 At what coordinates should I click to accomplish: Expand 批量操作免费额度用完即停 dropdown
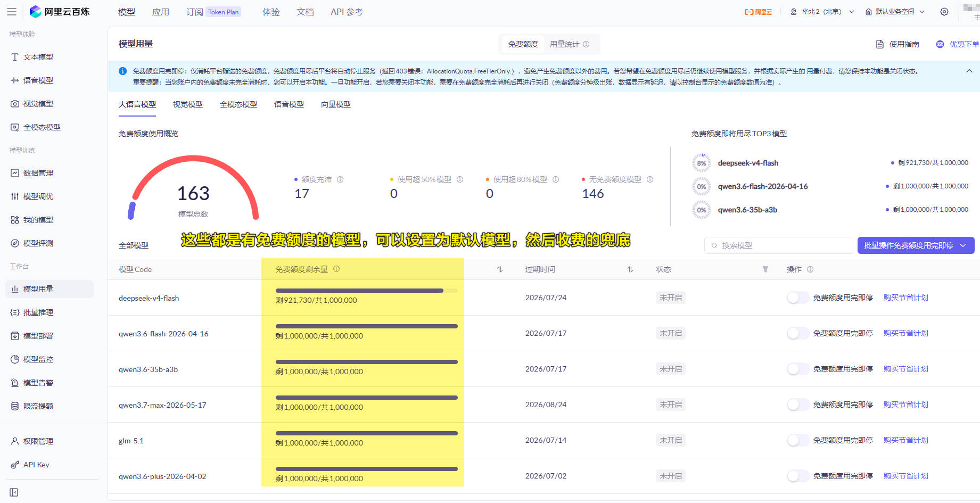[x=963, y=245]
